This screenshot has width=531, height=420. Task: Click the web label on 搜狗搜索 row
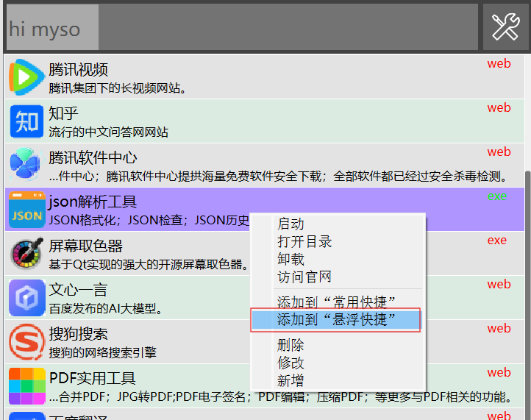point(499,328)
